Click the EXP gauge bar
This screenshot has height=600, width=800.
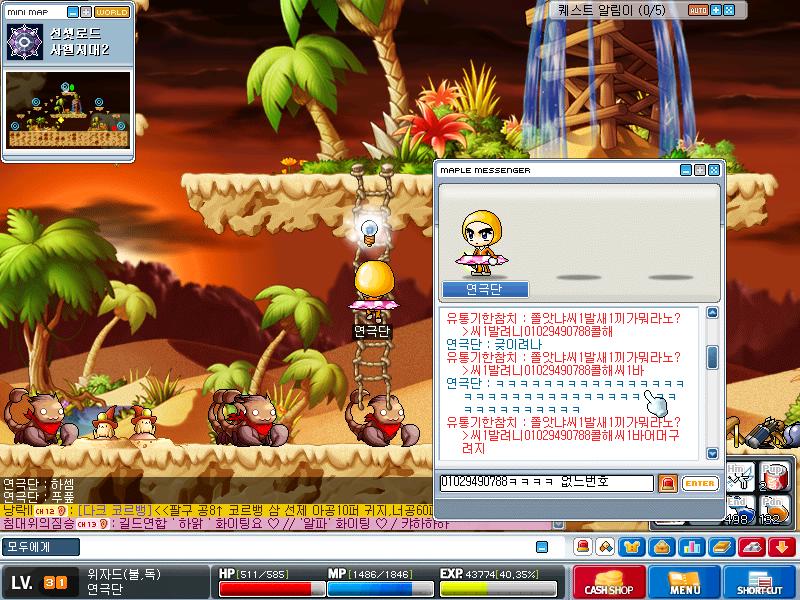497,588
